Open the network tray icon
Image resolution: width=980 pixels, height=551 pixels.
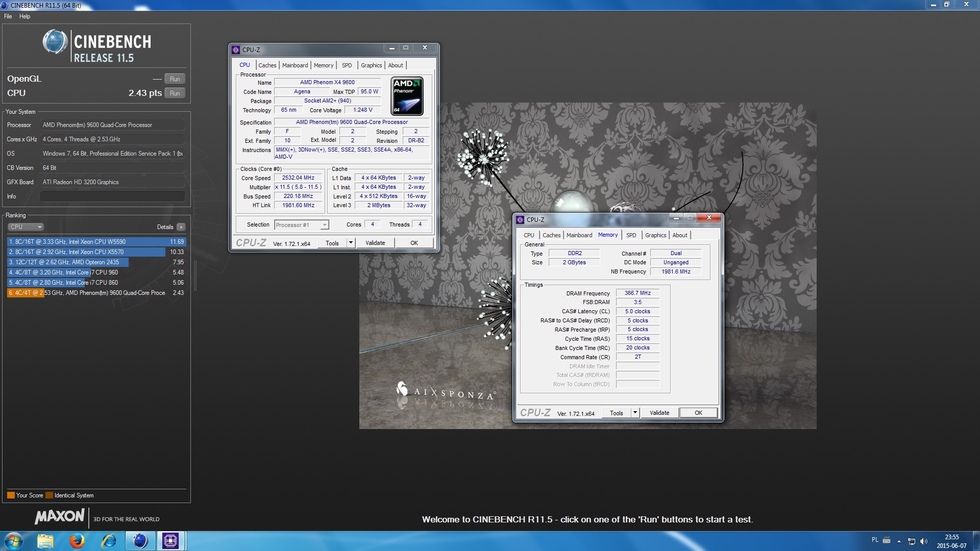click(912, 541)
